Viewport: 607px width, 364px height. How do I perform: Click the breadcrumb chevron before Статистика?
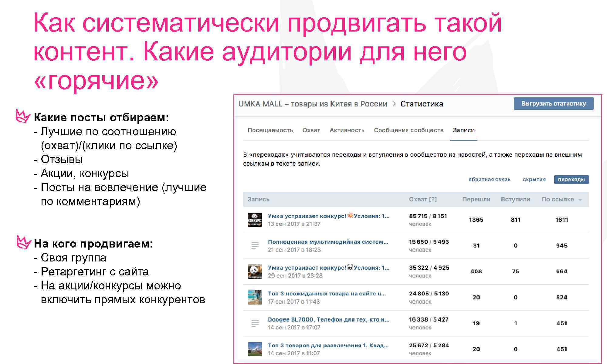(394, 104)
